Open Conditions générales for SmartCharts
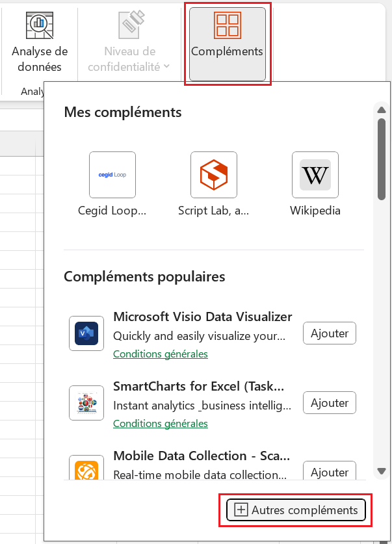 point(161,423)
